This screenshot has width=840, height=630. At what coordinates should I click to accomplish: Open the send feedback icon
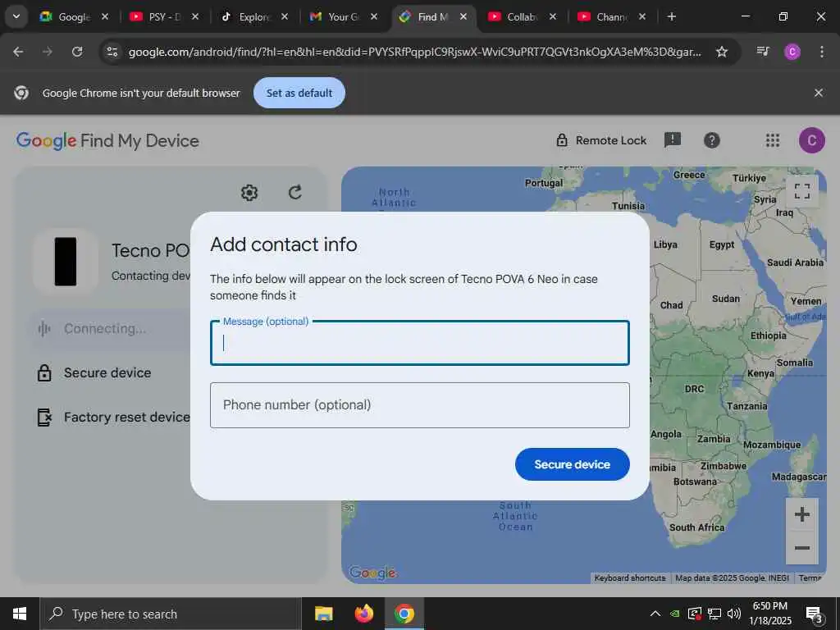point(673,140)
